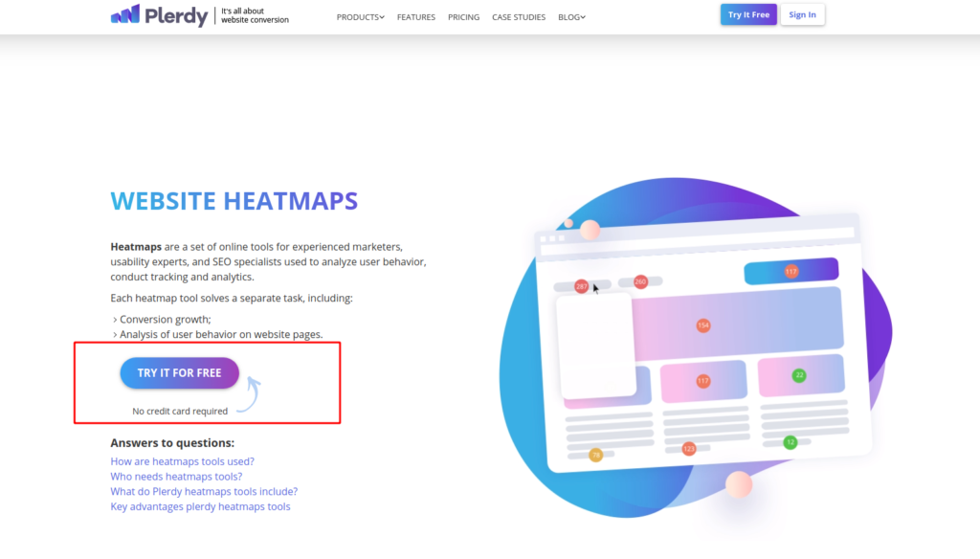This screenshot has width=980, height=559.
Task: Expand the PRODUCTS dropdown menu
Action: 360,17
